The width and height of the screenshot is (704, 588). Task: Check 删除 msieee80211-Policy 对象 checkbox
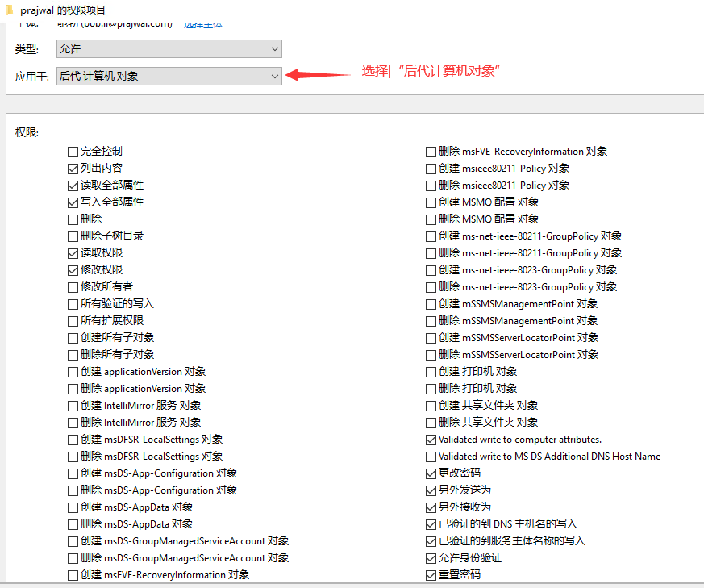[431, 186]
